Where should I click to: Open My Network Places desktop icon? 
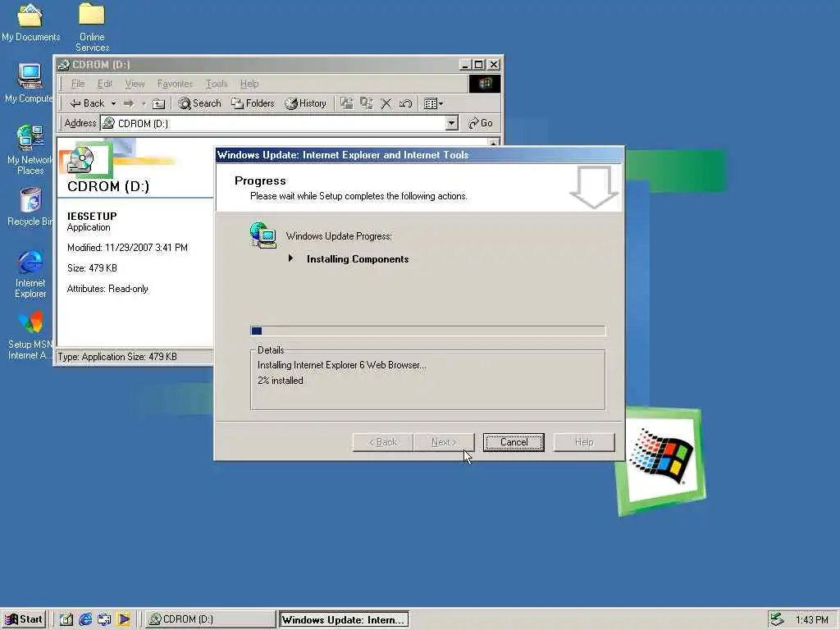pyautogui.click(x=30, y=150)
